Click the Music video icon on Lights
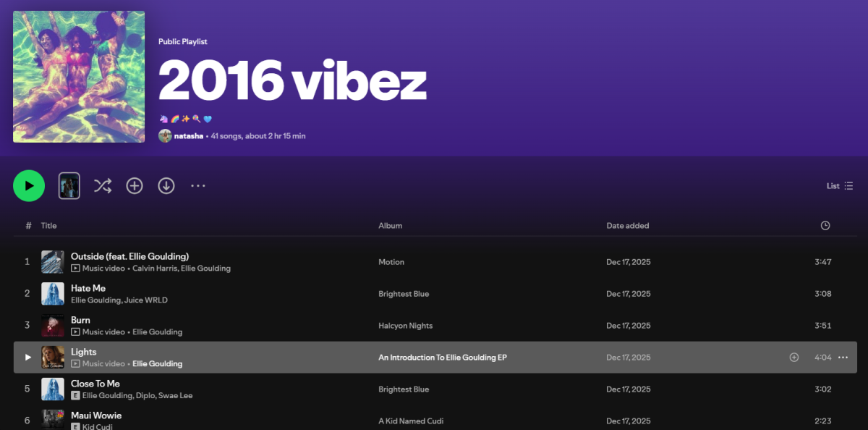868x430 pixels. click(x=75, y=364)
